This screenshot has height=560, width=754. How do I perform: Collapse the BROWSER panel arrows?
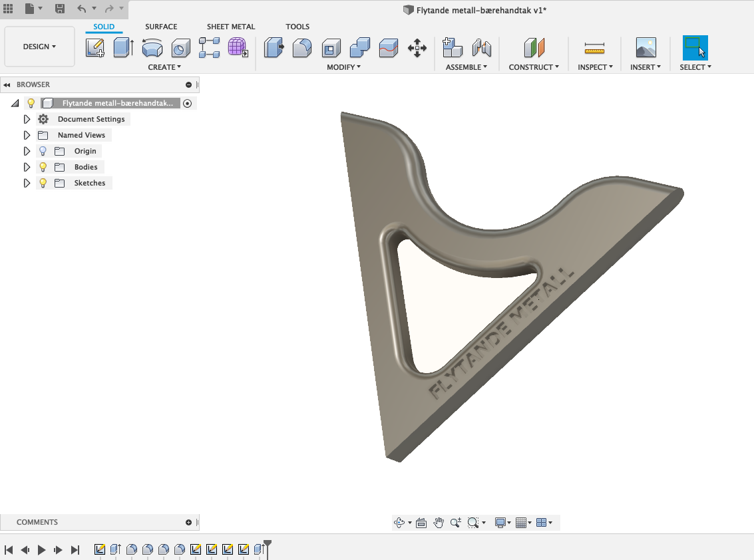click(x=7, y=84)
